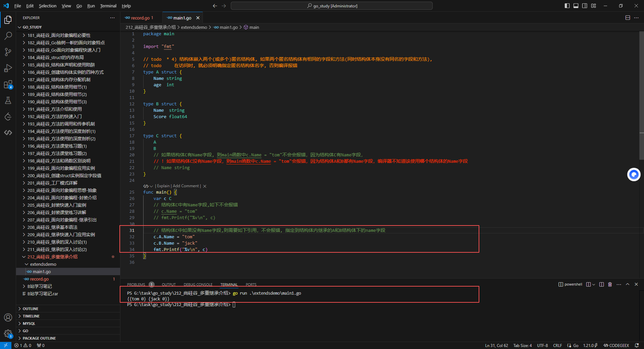Open the Search view in the activity bar
This screenshot has width=644, height=349.
pyautogui.click(x=8, y=36)
